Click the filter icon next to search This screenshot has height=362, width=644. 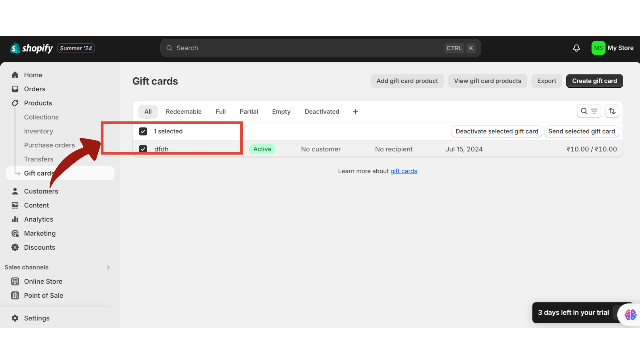click(594, 111)
